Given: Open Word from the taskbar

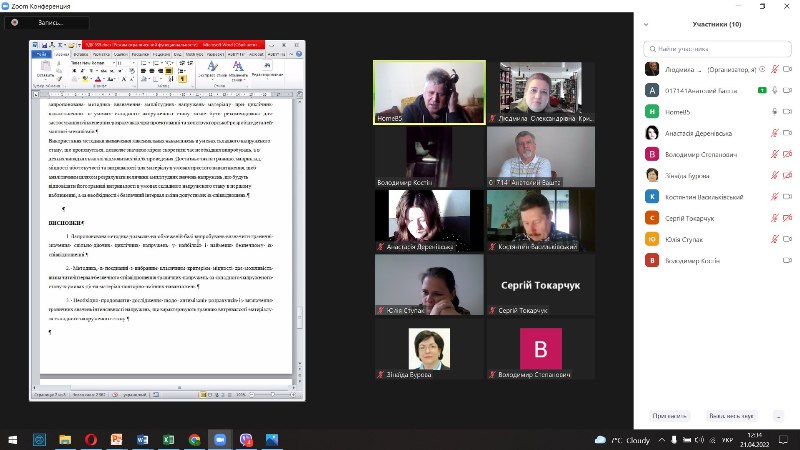Looking at the screenshot, I should 142,439.
